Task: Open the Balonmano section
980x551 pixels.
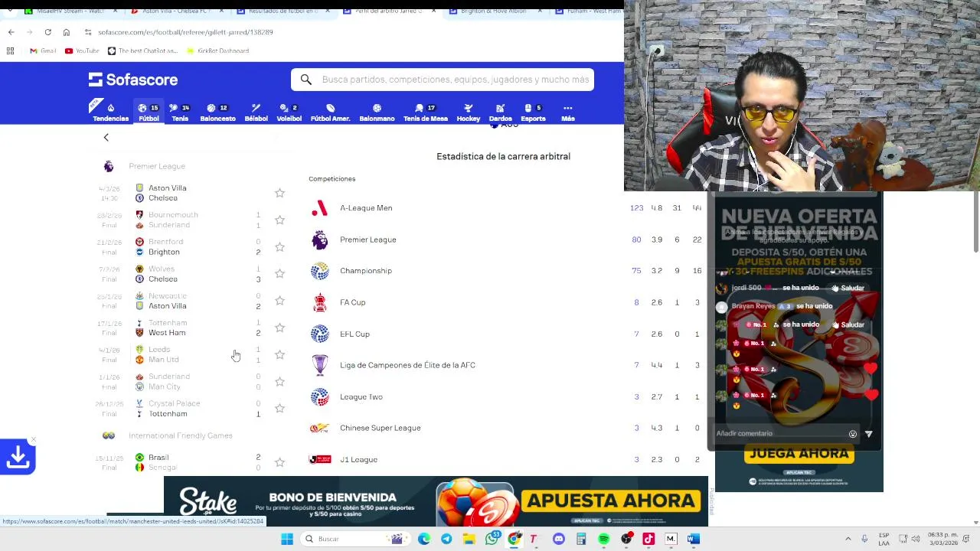Action: [x=377, y=112]
